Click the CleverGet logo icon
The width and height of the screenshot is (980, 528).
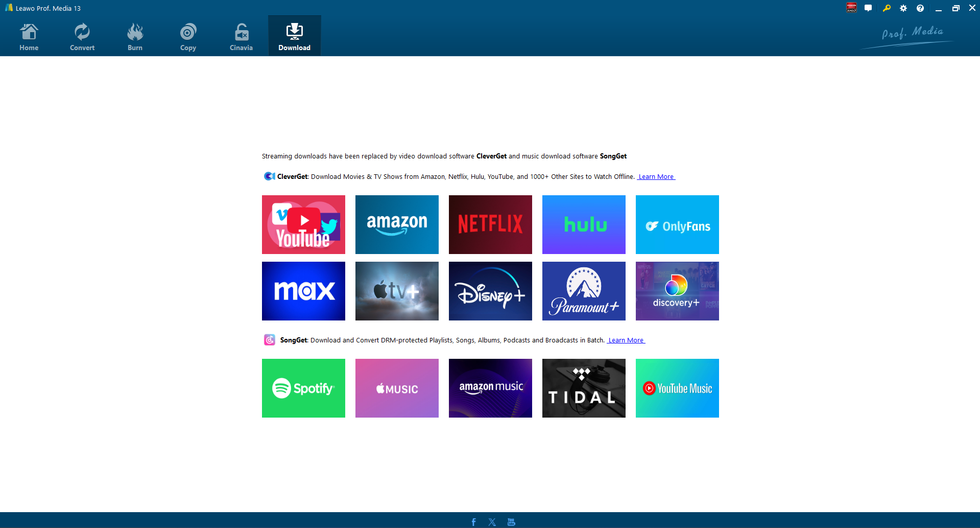[x=269, y=176]
